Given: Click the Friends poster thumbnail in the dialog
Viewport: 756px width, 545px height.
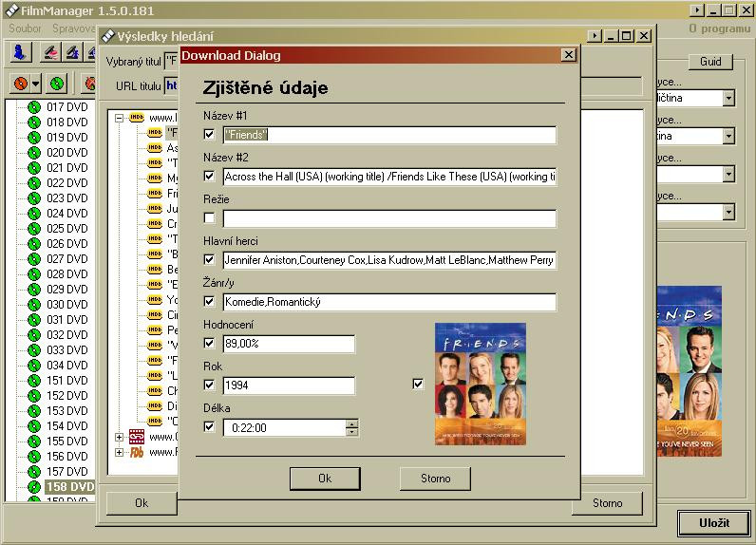Looking at the screenshot, I should pos(481,384).
